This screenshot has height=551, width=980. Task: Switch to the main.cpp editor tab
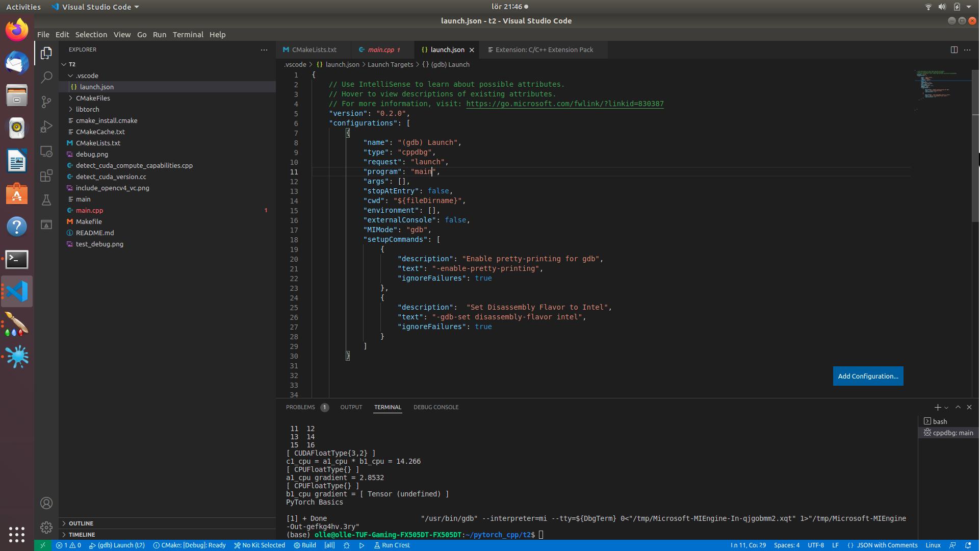[x=381, y=49]
